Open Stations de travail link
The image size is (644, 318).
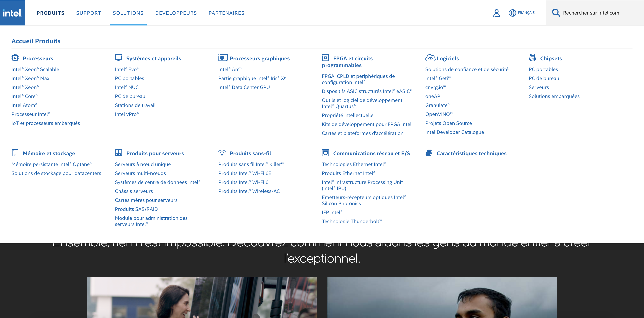click(135, 105)
